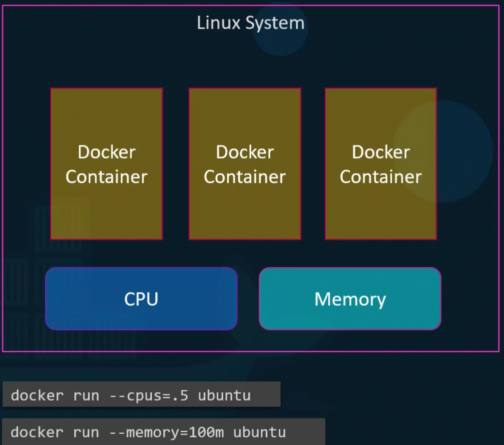Select the "docker run --memory=100m ubuntu" command
Image resolution: width=504 pixels, height=445 pixels.
pos(164,431)
